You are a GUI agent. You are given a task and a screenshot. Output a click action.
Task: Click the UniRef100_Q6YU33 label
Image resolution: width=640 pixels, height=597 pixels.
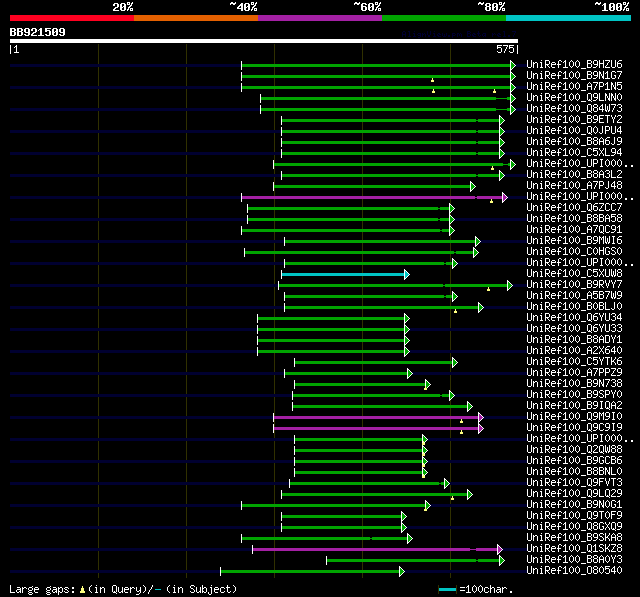(574, 329)
